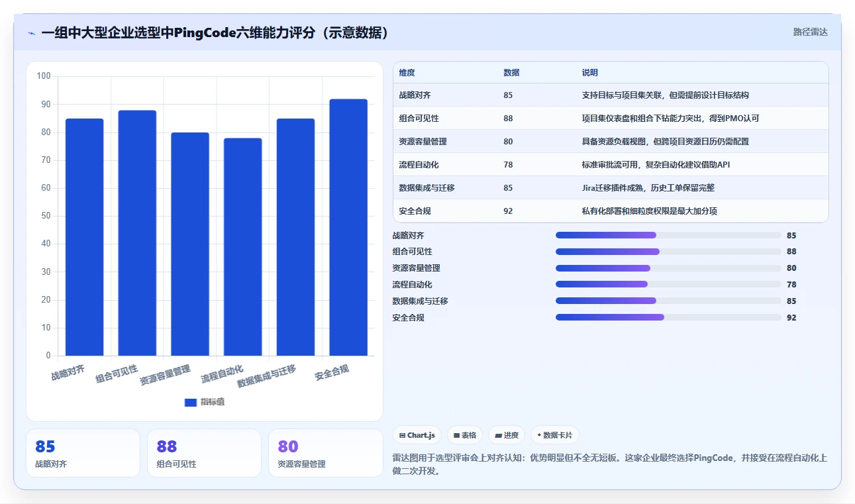The width and height of the screenshot is (855, 504).
Task: Click the 安全合规 progress bar
Action: coord(668,317)
